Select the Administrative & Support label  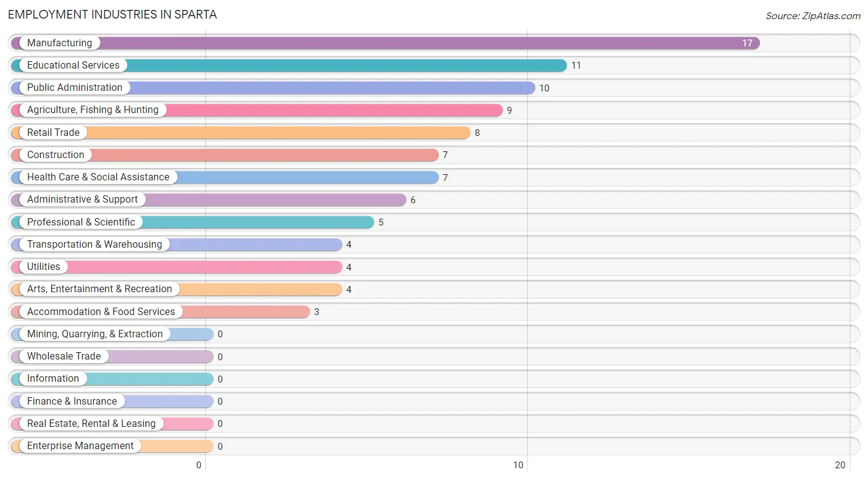83,200
